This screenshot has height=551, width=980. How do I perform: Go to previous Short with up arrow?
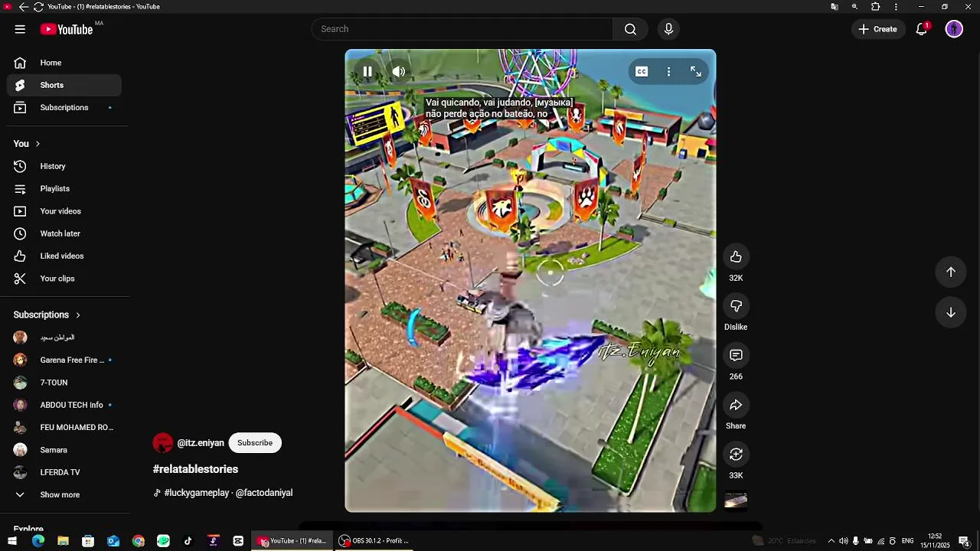click(x=950, y=272)
